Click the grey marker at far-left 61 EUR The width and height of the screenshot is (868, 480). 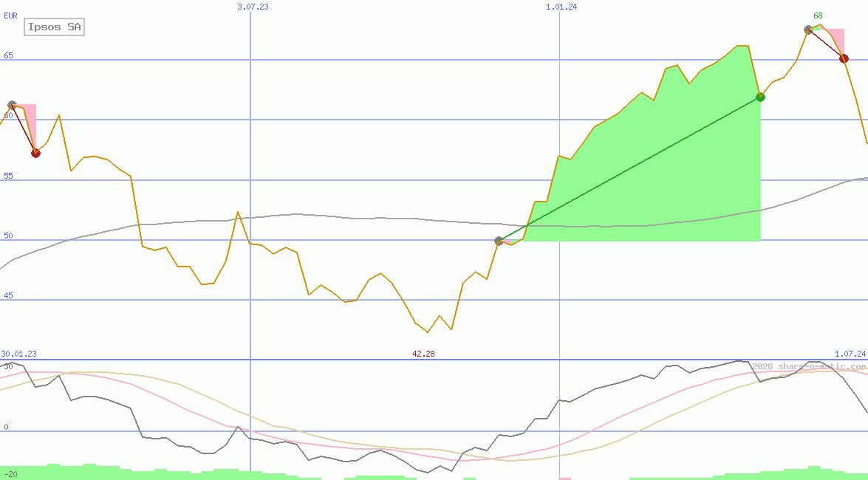(x=12, y=105)
